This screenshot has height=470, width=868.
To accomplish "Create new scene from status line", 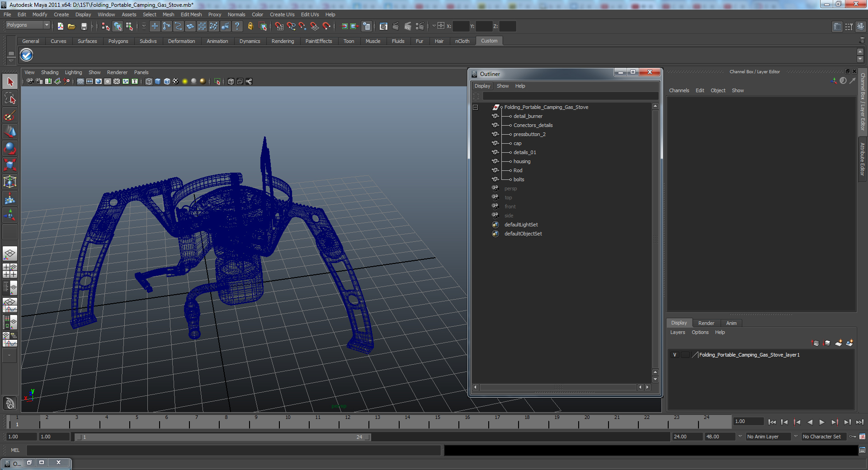I will pyautogui.click(x=60, y=26).
